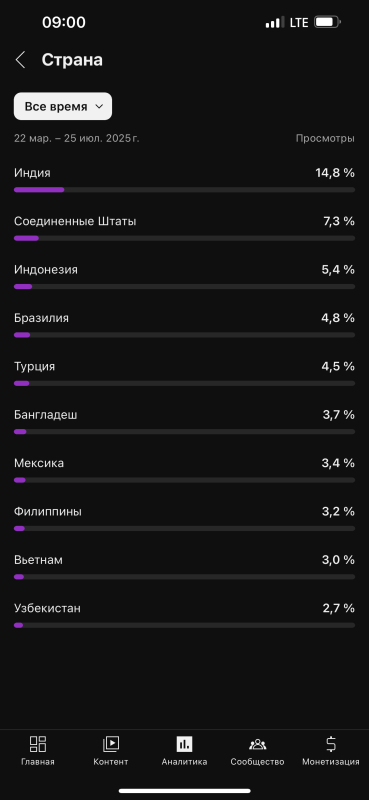This screenshot has width=369, height=800.
Task: Open the Главная dashboard icon
Action: [38, 744]
